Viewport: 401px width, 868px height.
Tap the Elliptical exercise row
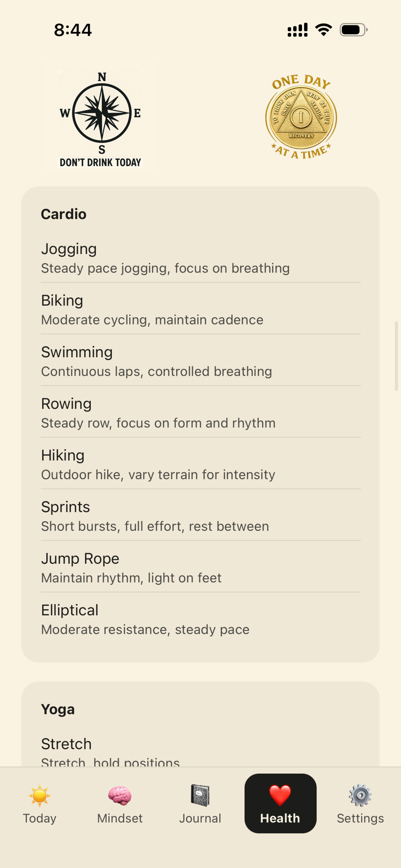(201, 619)
